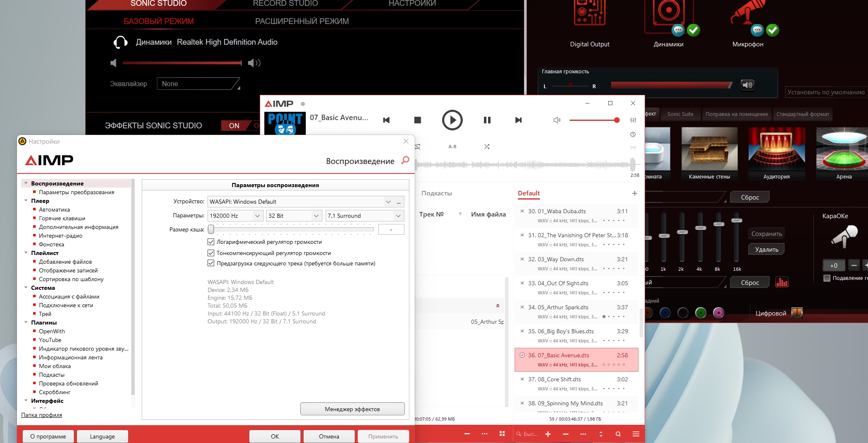Open the Трек № column filter arrow
Image resolution: width=868 pixels, height=443 pixels.
pyautogui.click(x=460, y=214)
